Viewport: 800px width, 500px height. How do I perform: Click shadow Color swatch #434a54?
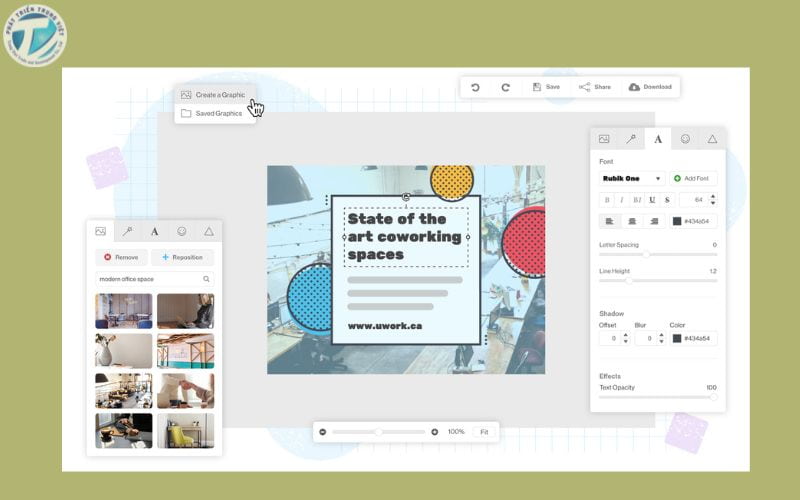pyautogui.click(x=677, y=339)
